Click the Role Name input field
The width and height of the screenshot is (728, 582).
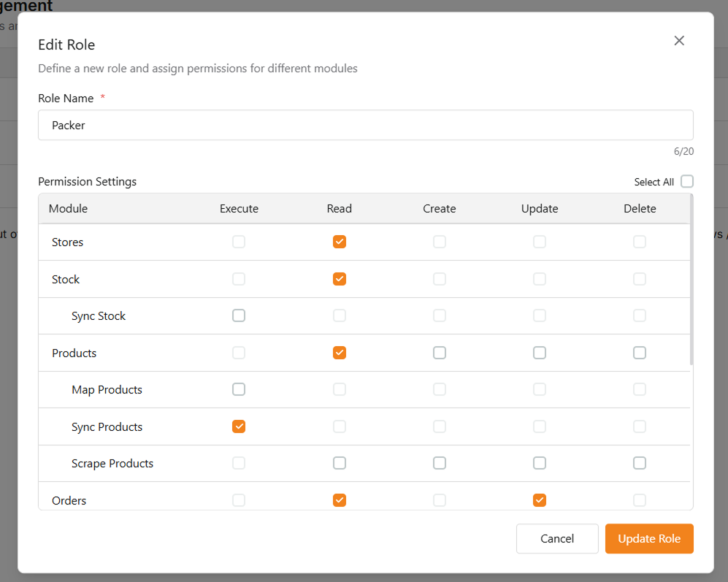(x=366, y=125)
